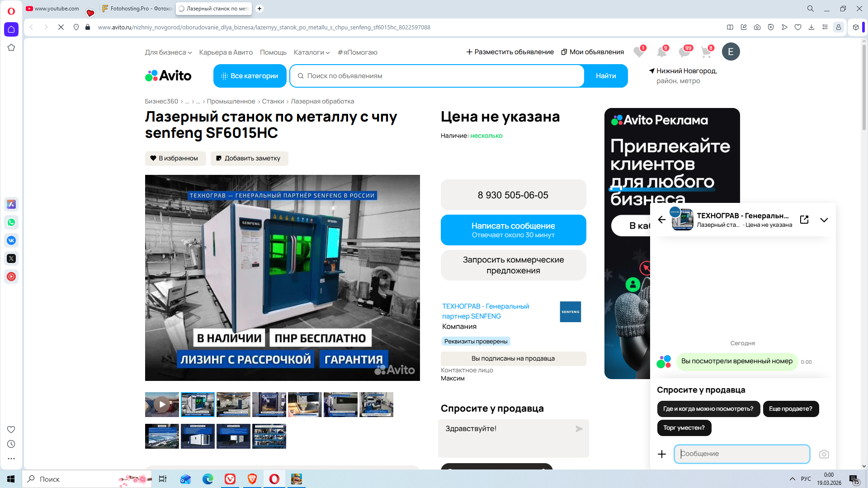Expand Для бизнеса dropdown menu
868x488 pixels.
[168, 52]
